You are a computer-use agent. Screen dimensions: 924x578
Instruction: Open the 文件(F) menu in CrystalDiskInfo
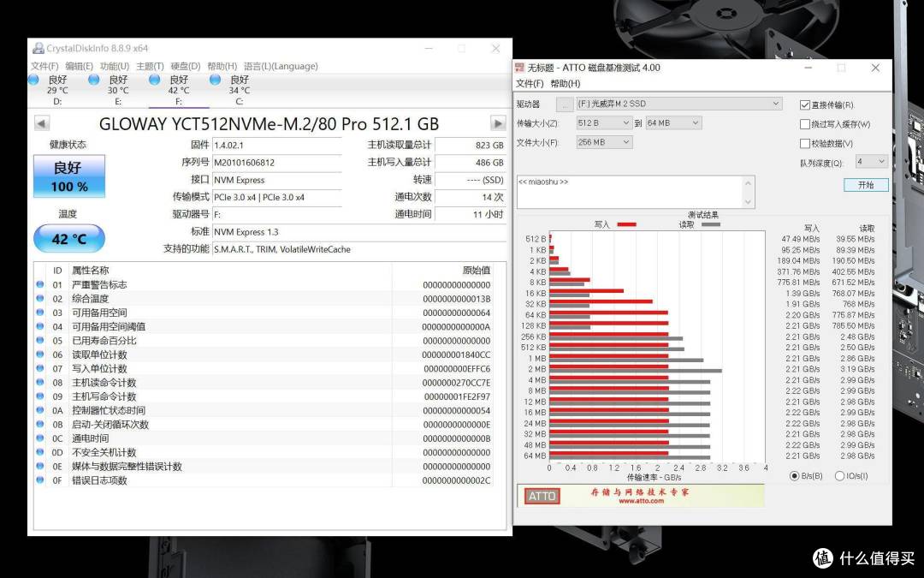(44, 66)
